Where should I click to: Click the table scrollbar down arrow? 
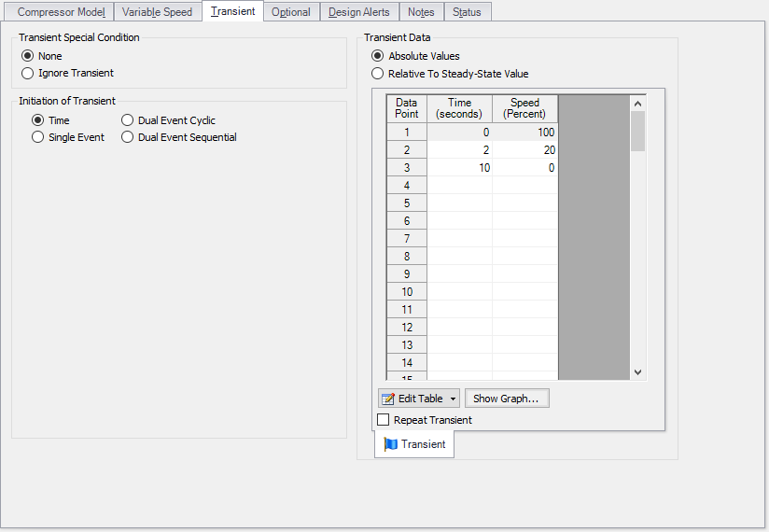[638, 371]
